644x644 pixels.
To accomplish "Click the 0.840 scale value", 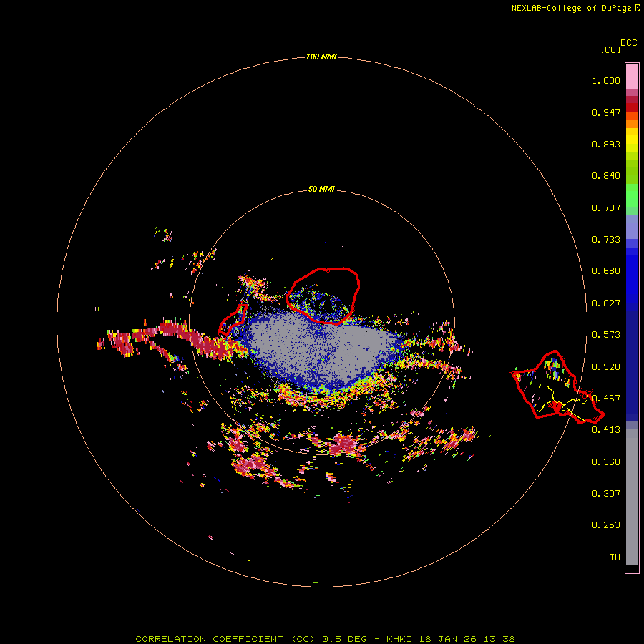I will [x=606, y=176].
